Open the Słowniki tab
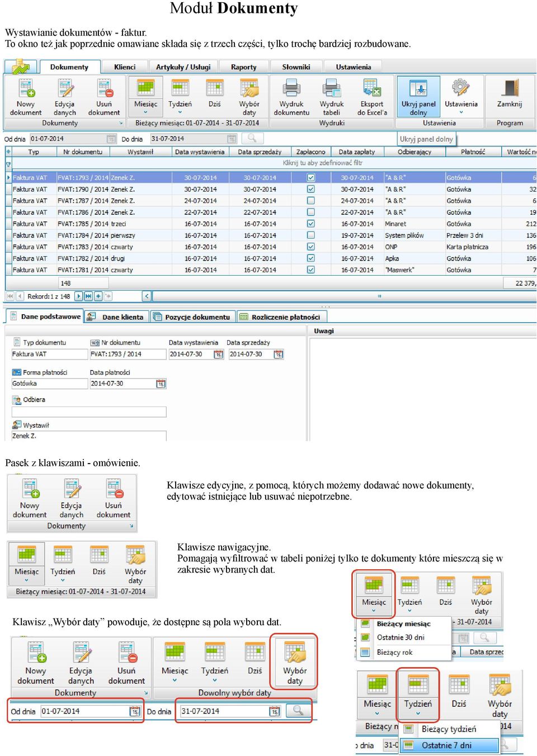537x756 pixels. 296,67
